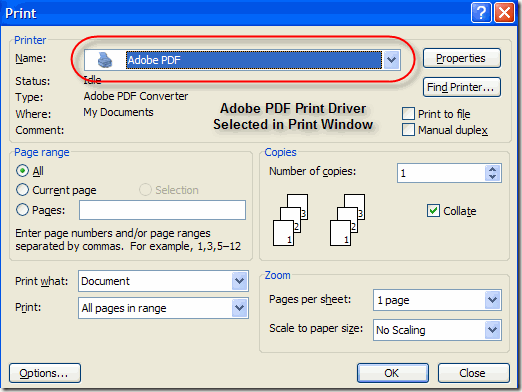Open the printer Name dropdown arrow
The height and width of the screenshot is (392, 522).
pyautogui.click(x=391, y=60)
